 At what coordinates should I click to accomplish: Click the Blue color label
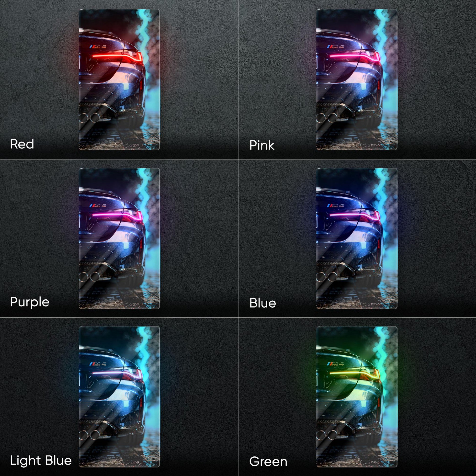click(x=263, y=303)
